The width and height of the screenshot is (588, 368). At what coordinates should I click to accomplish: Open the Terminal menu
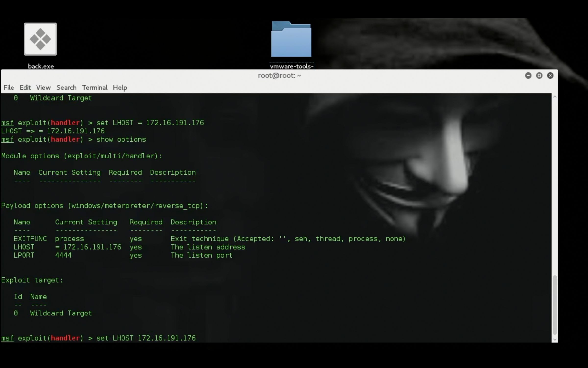click(95, 88)
